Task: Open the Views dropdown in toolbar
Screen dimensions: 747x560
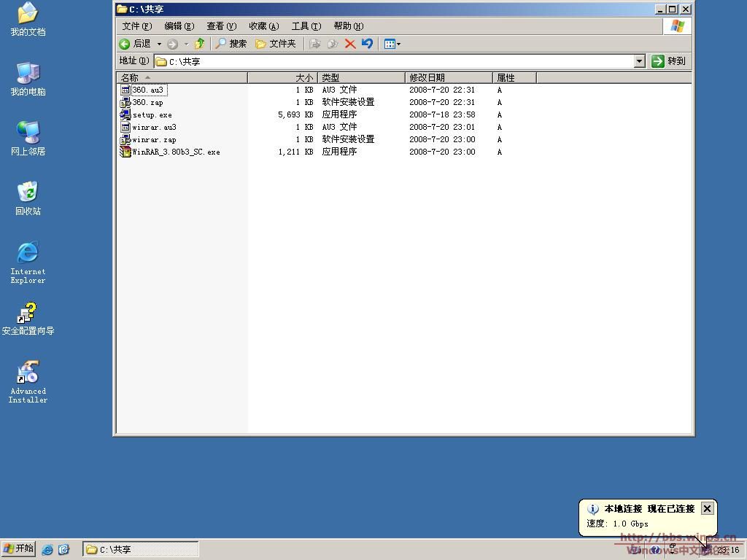Action: pos(392,44)
